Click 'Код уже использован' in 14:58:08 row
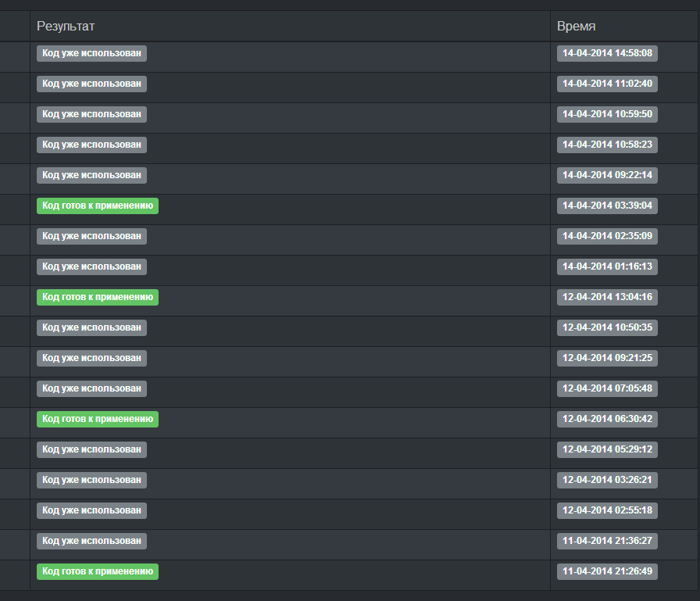This screenshot has width=700, height=601. (x=91, y=54)
